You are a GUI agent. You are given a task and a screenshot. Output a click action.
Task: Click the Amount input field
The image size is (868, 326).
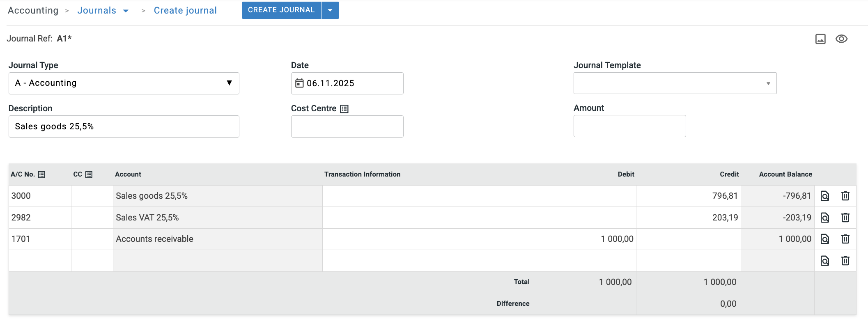[629, 126]
